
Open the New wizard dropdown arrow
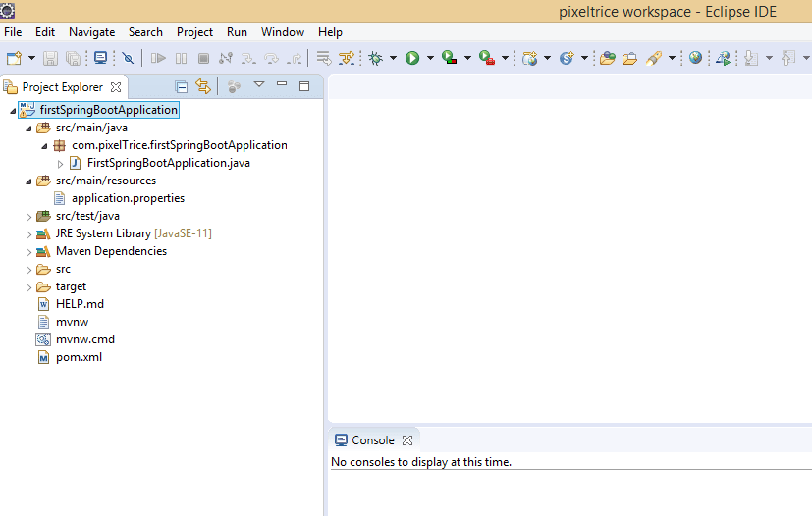(31, 58)
